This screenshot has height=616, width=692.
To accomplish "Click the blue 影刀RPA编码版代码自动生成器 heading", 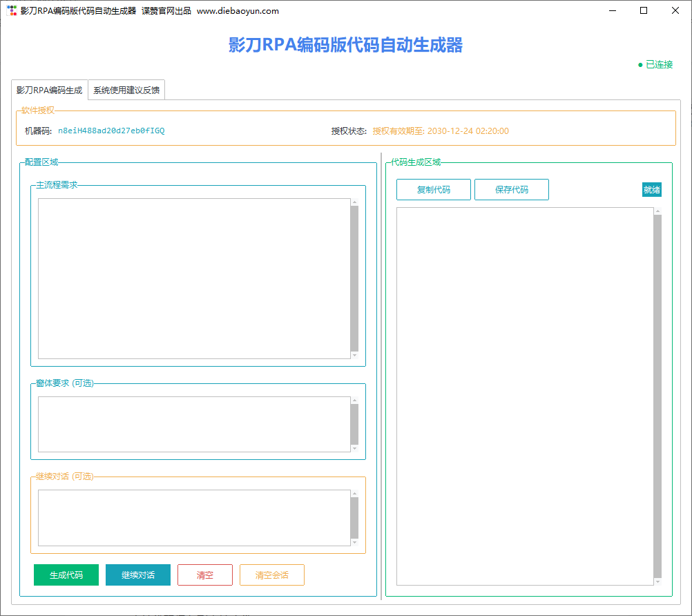I will tap(345, 45).
